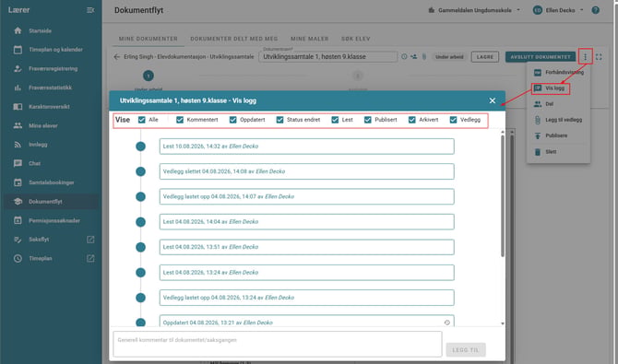Screen dimensions: 618x364
Task: Open Gammeldalen Ungdomsskole school dropdown
Action: click(474, 10)
